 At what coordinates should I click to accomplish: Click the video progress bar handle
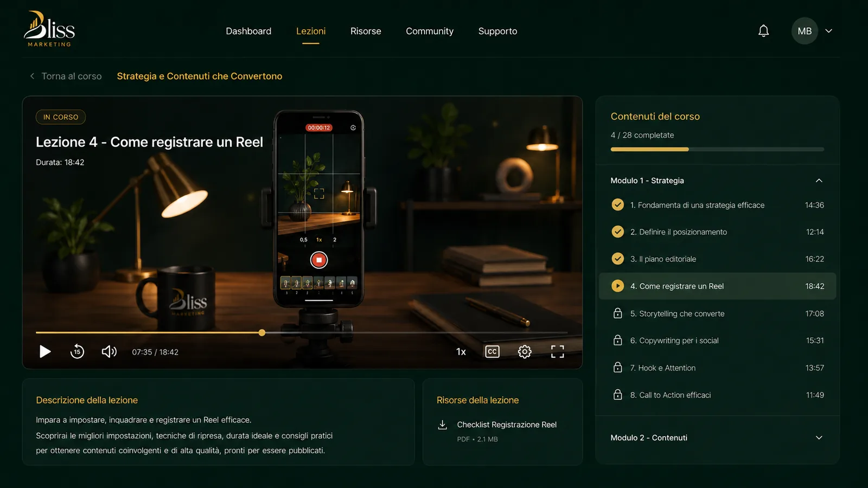pyautogui.click(x=262, y=332)
